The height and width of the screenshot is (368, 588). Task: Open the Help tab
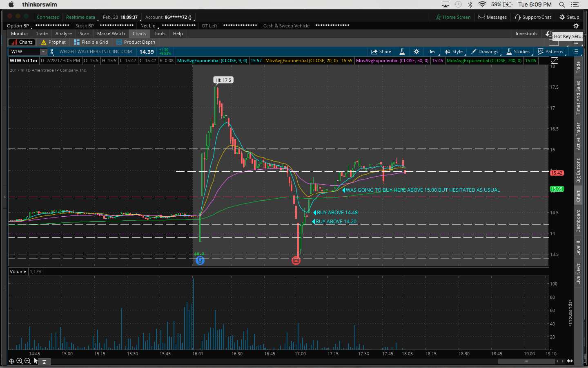point(178,34)
